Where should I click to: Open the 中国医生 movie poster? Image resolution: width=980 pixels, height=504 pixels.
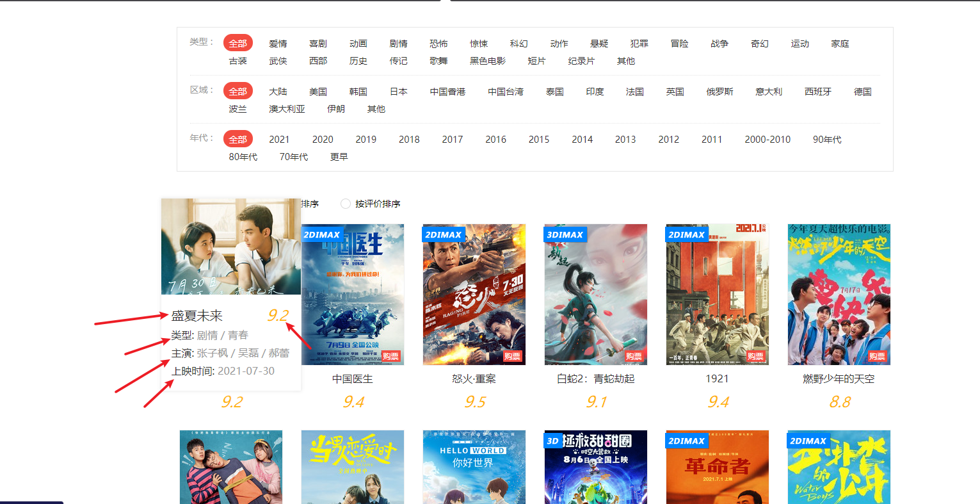coord(353,295)
